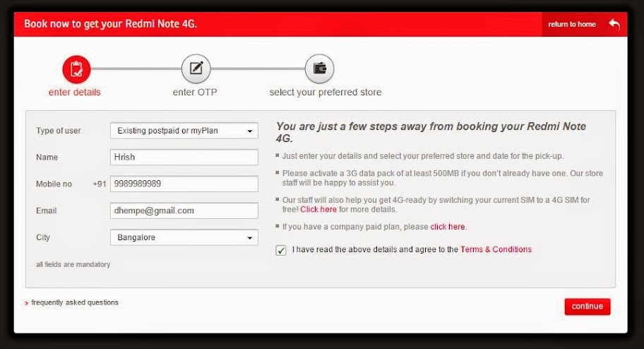Click the Name input field containing Hrish
The height and width of the screenshot is (349, 644).
(x=184, y=157)
